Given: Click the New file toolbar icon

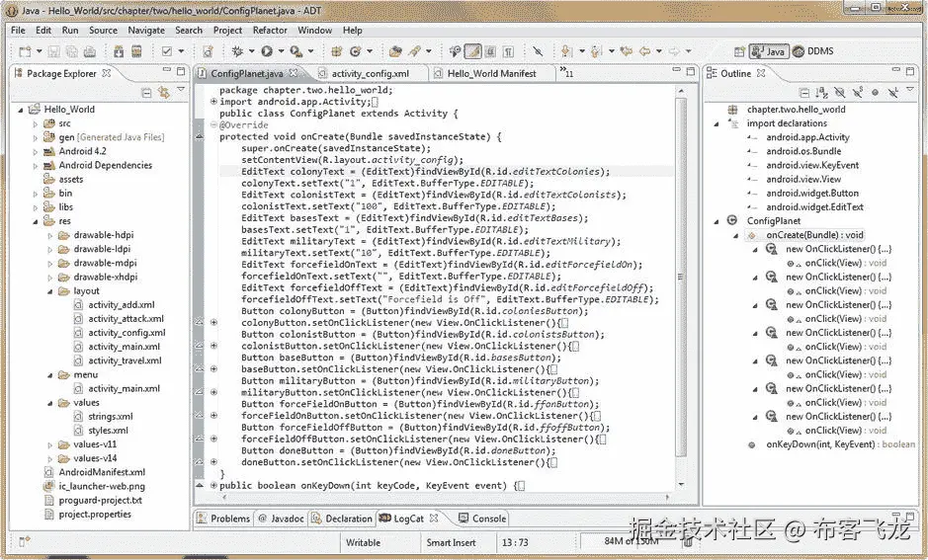Looking at the screenshot, I should tap(25, 51).
